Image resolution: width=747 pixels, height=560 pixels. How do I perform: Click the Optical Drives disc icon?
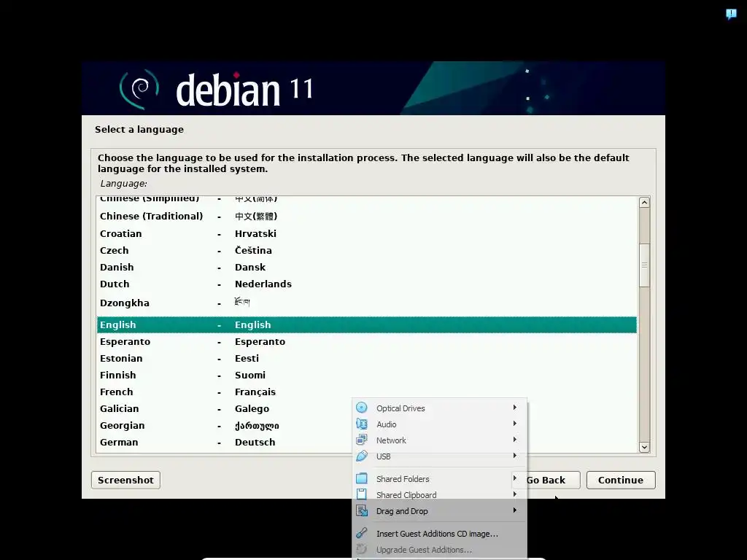[362, 408]
